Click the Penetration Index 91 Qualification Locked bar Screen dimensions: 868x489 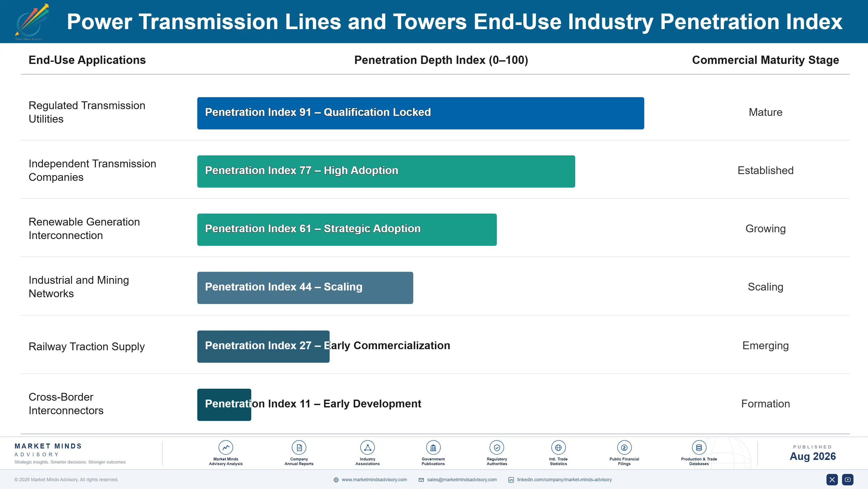coord(421,113)
